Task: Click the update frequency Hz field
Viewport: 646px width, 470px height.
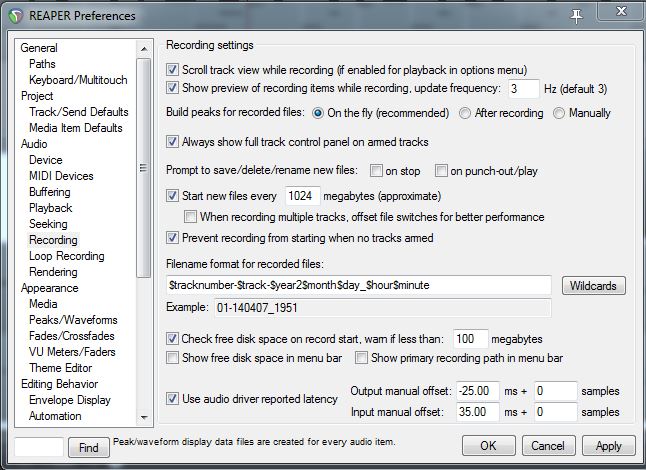Action: pyautogui.click(x=523, y=89)
